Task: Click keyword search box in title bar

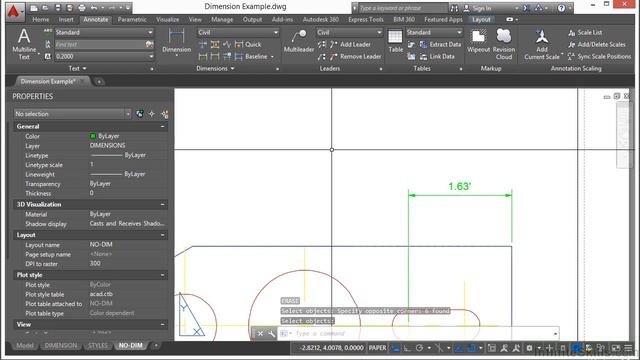Action: (402, 8)
